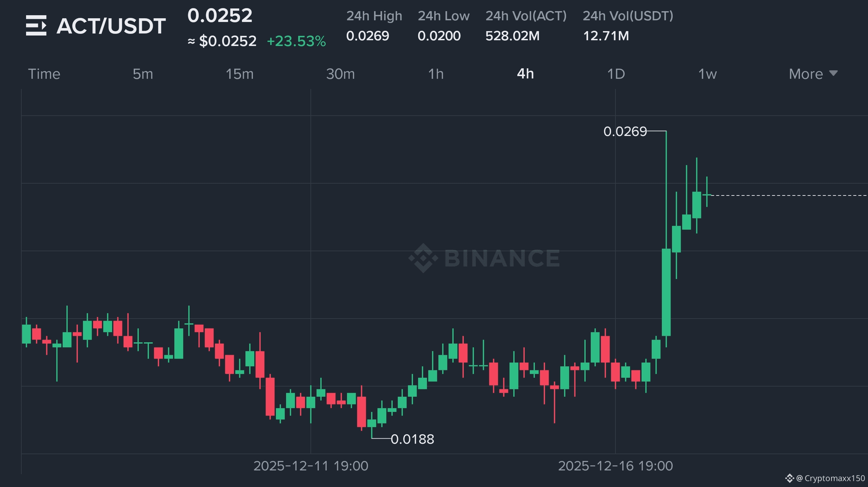
Task: Click the More dropdown arrow
Action: point(833,73)
